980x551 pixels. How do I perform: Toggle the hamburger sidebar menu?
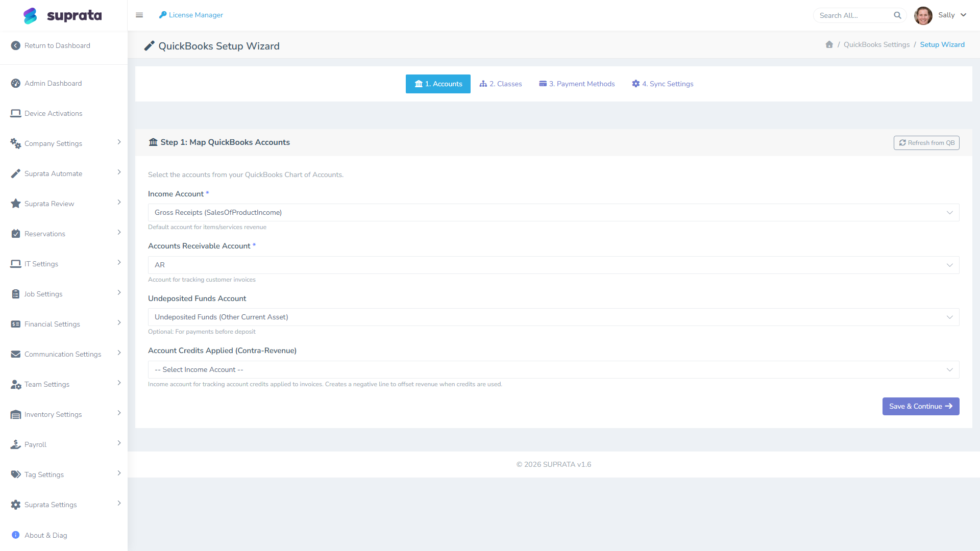[139, 15]
